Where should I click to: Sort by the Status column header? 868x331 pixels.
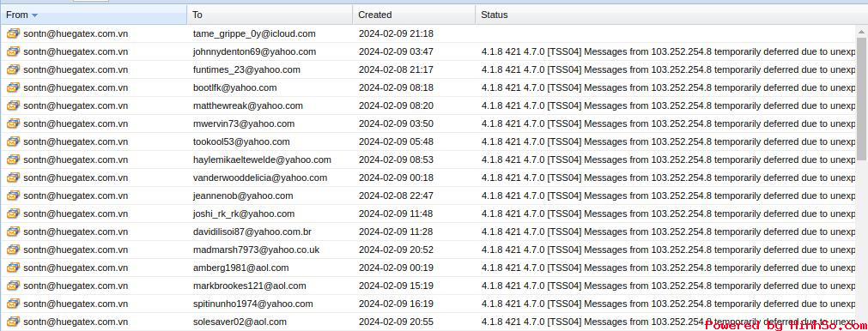tap(671, 15)
